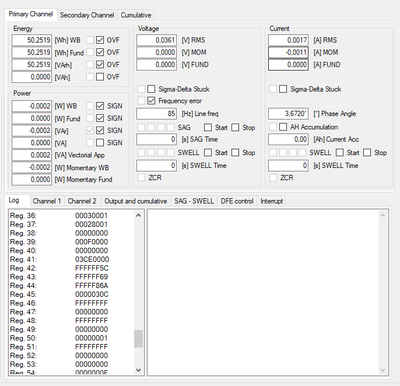
Task: Check Voltage SWELL Stop checkbox
Action: pos(235,153)
